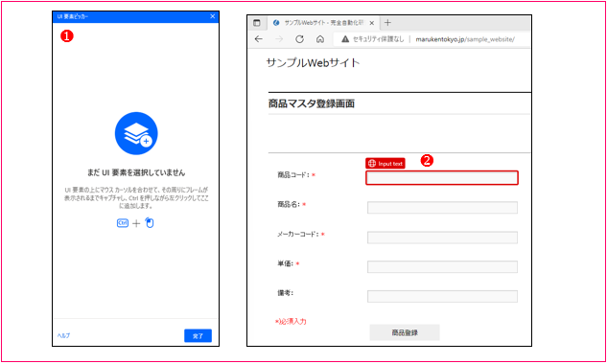Click the 商品コード input field

coord(442,178)
